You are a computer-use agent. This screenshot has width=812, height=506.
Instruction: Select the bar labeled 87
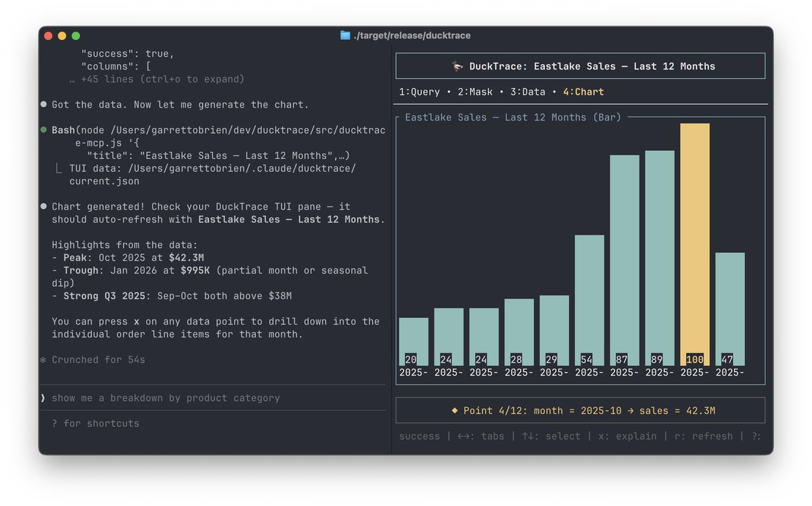625,260
